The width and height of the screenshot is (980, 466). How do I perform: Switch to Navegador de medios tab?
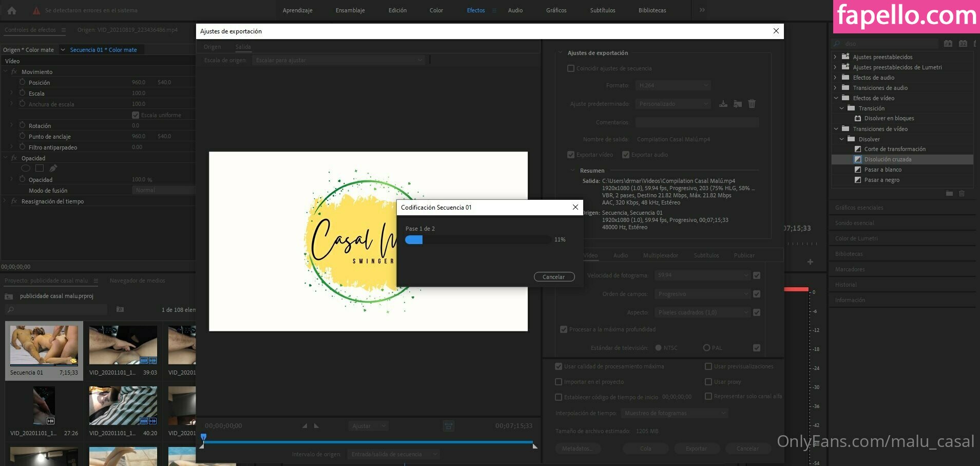click(137, 281)
